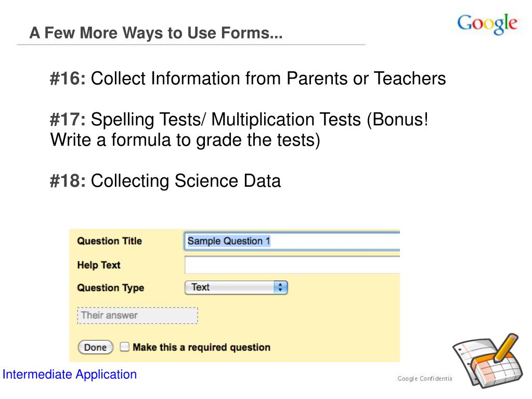The image size is (532, 399).
Task: Click the Help Text input field
Action: point(292,265)
